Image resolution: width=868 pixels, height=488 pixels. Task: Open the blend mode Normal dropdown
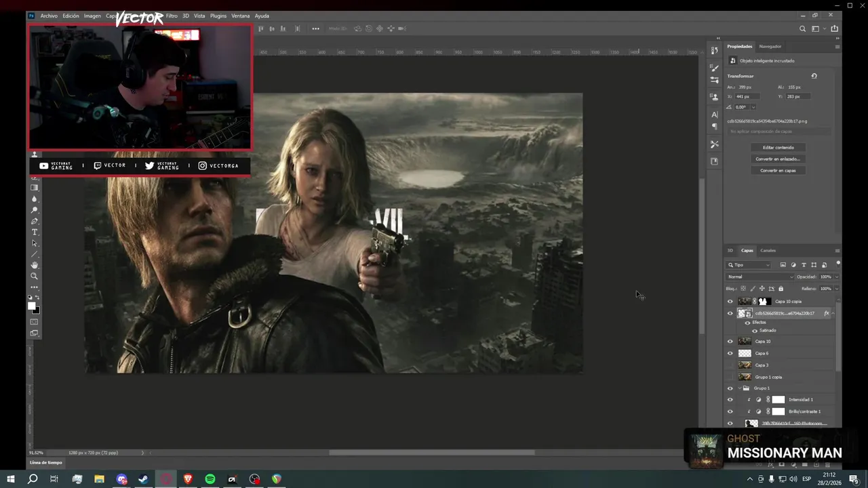click(759, 277)
